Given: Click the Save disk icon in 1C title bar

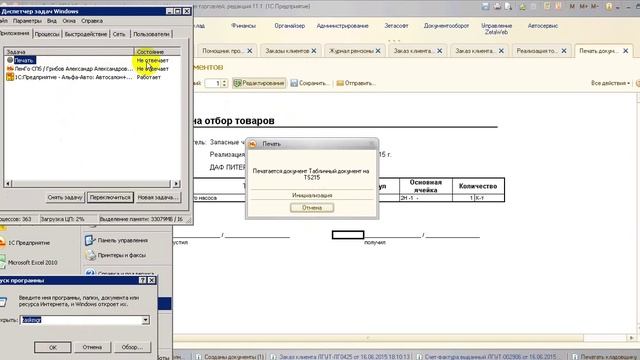Looking at the screenshot, I should pyautogui.click(x=485, y=6).
